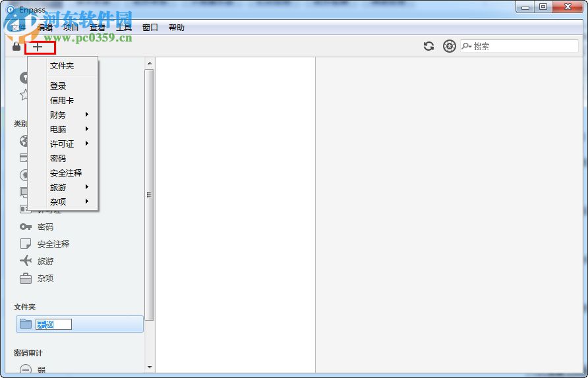Open the 查看 menu
The image size is (588, 378).
[98, 28]
